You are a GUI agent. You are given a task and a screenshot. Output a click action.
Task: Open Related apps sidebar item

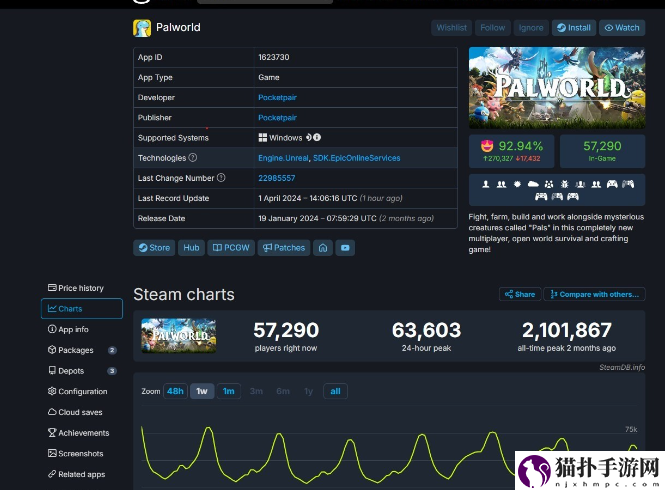click(81, 474)
